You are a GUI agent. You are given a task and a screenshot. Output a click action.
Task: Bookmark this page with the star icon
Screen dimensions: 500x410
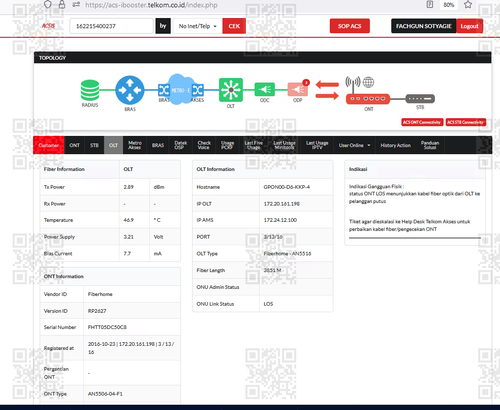click(x=468, y=5)
